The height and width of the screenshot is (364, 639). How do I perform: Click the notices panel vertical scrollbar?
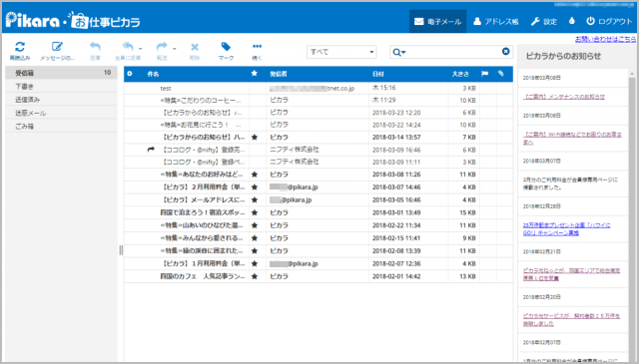632,211
